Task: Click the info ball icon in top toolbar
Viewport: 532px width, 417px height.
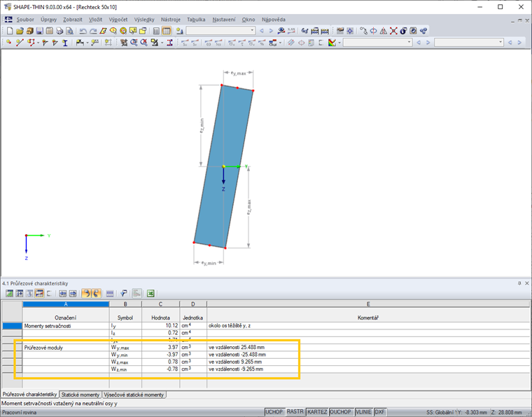Action: coord(403,31)
